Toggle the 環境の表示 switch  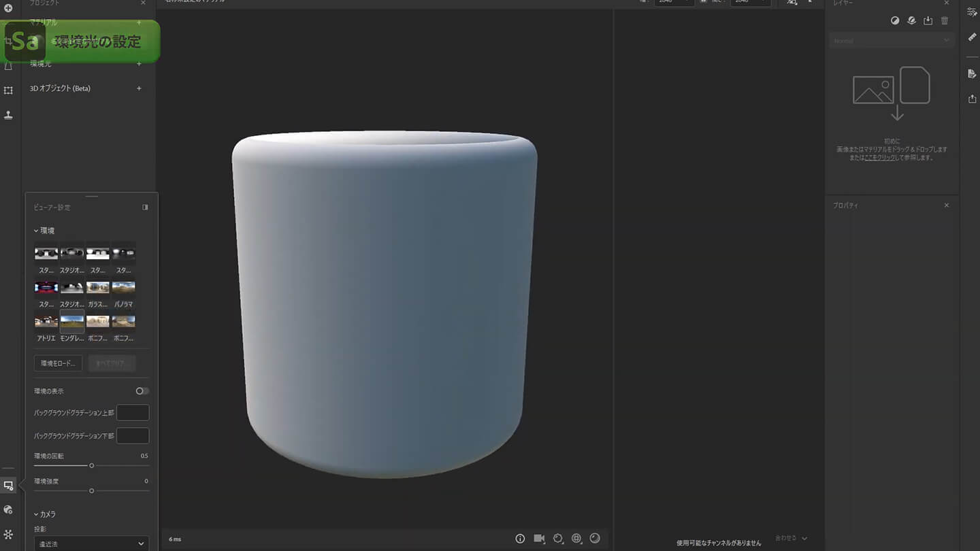[142, 391]
